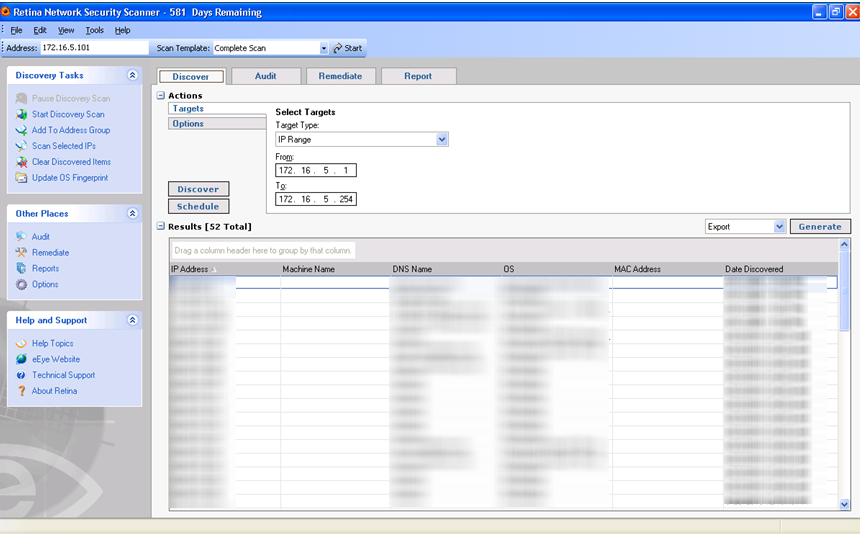The width and height of the screenshot is (860, 534).
Task: Click the Scan Selected IPs link
Action: point(64,146)
